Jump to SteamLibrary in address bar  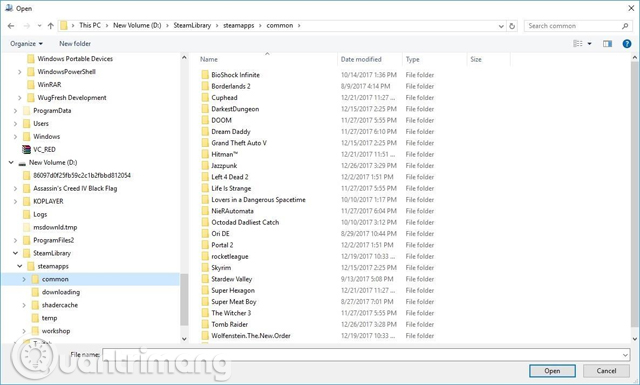click(x=192, y=25)
